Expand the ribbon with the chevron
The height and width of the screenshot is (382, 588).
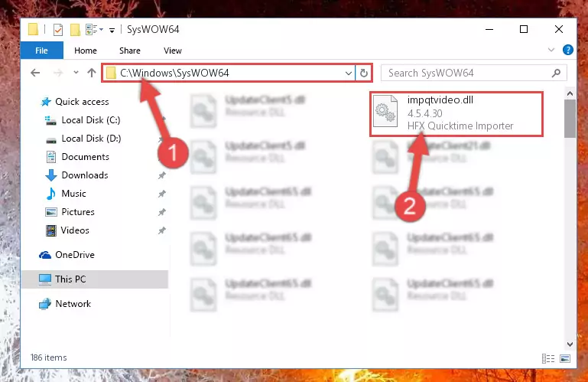551,50
